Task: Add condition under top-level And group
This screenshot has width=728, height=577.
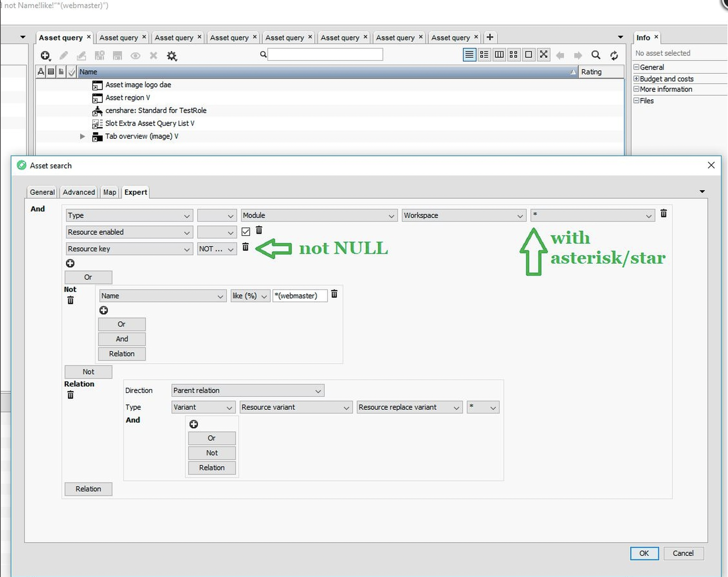Action: [70, 264]
